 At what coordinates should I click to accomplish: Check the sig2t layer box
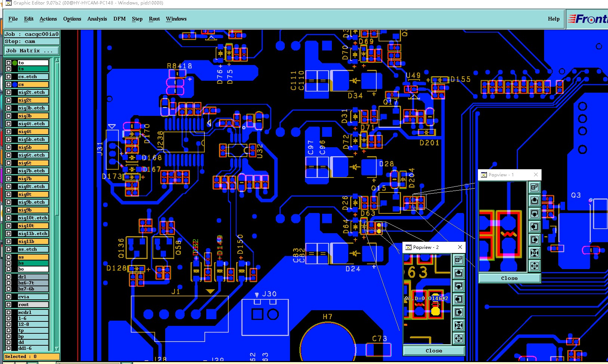[x=9, y=100]
